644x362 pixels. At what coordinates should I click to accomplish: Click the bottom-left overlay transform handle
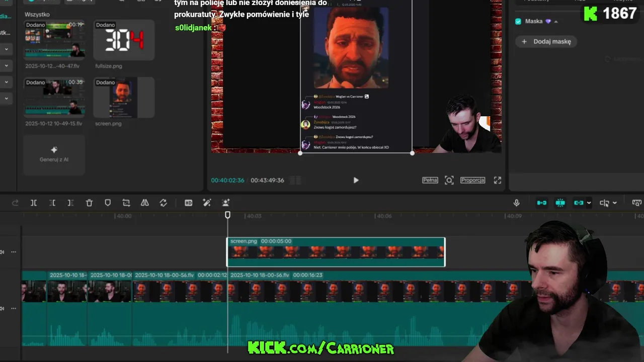300,153
